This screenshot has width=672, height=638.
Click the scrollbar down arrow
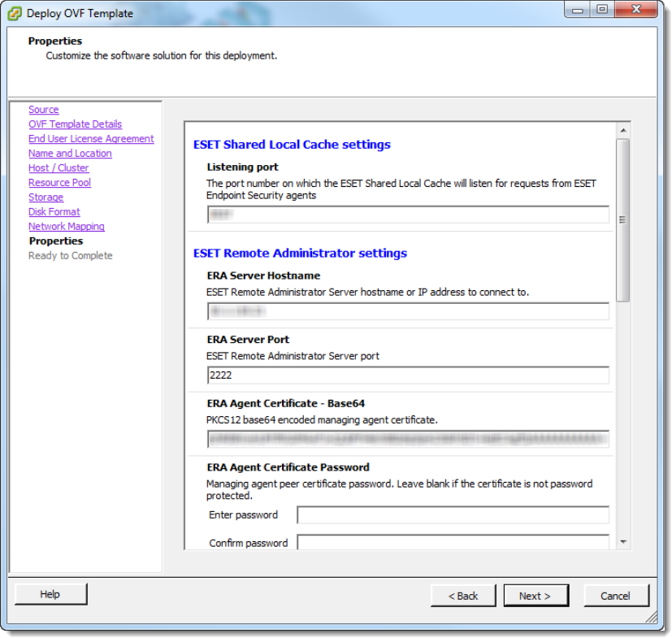pos(623,542)
